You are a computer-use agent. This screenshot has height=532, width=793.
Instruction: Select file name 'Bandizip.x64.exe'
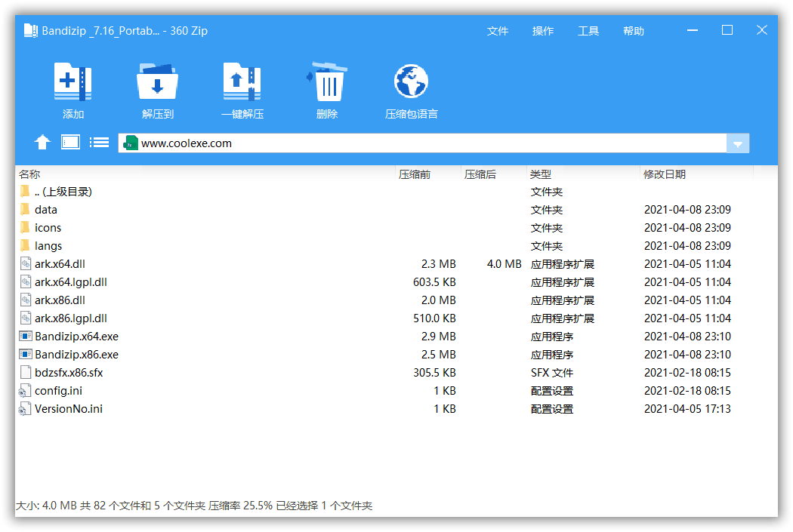pos(76,337)
